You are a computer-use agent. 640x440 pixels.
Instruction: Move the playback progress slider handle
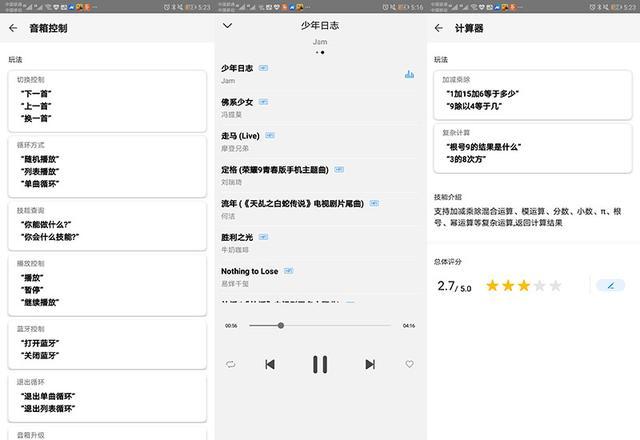(x=281, y=325)
